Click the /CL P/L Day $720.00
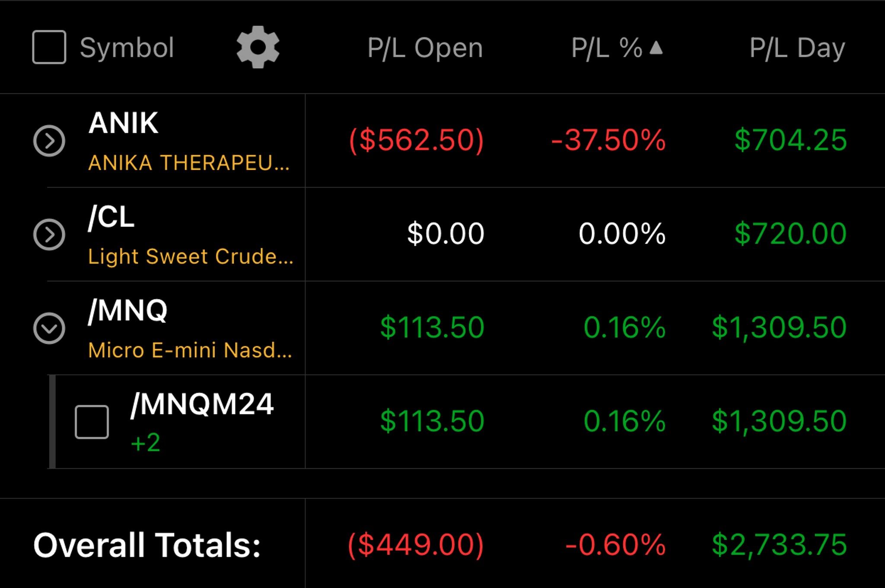 [790, 234]
